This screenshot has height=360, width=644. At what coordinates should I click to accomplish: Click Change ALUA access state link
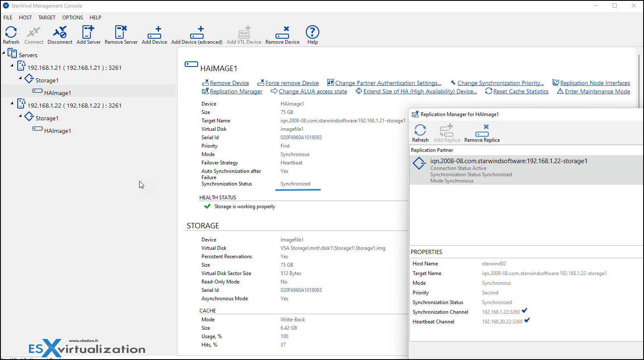[313, 91]
